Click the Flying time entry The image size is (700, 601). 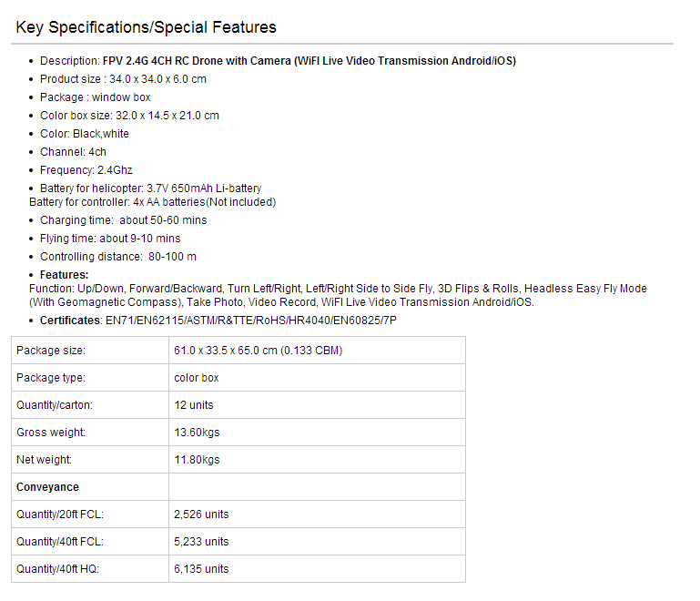coord(110,239)
